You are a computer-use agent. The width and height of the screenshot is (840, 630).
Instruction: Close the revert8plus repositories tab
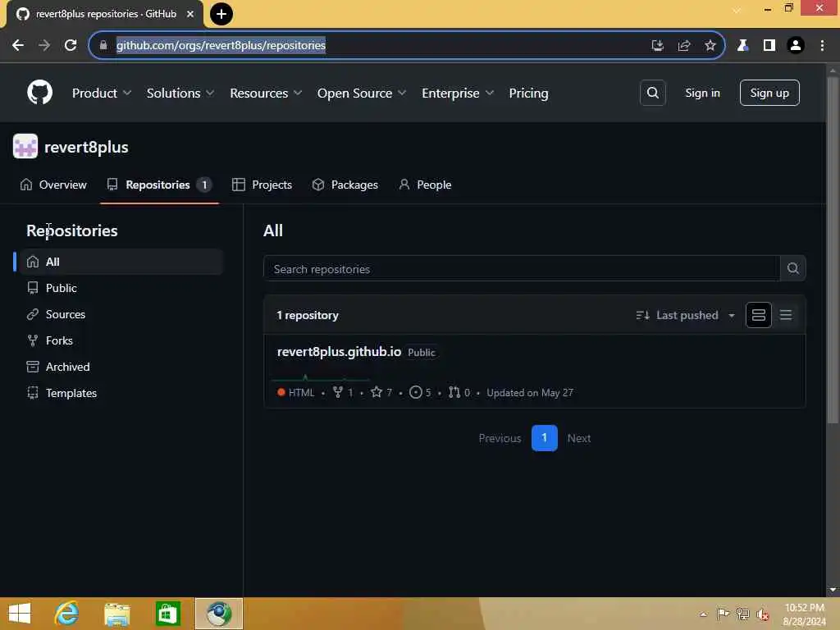[190, 14]
